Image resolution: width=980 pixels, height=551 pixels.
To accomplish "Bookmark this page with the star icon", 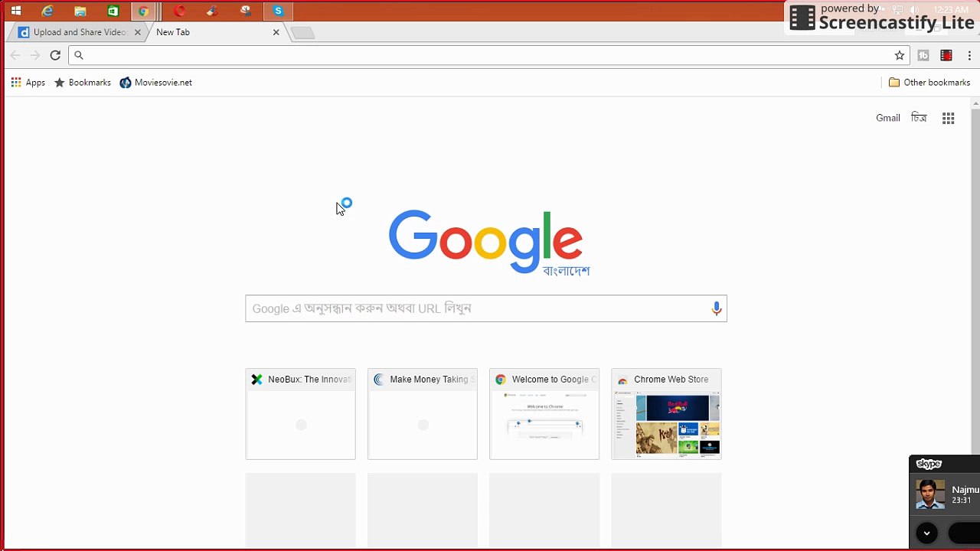I will point(900,55).
